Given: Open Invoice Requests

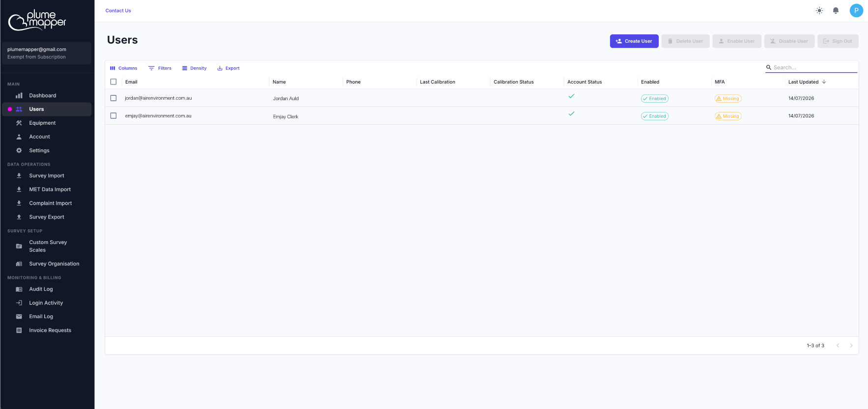Looking at the screenshot, I should coord(47,330).
